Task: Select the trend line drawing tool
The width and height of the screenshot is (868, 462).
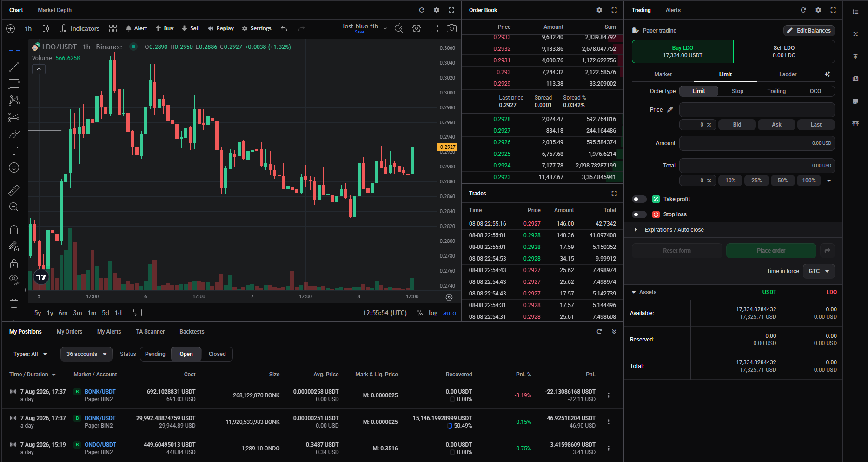Action: click(14, 67)
